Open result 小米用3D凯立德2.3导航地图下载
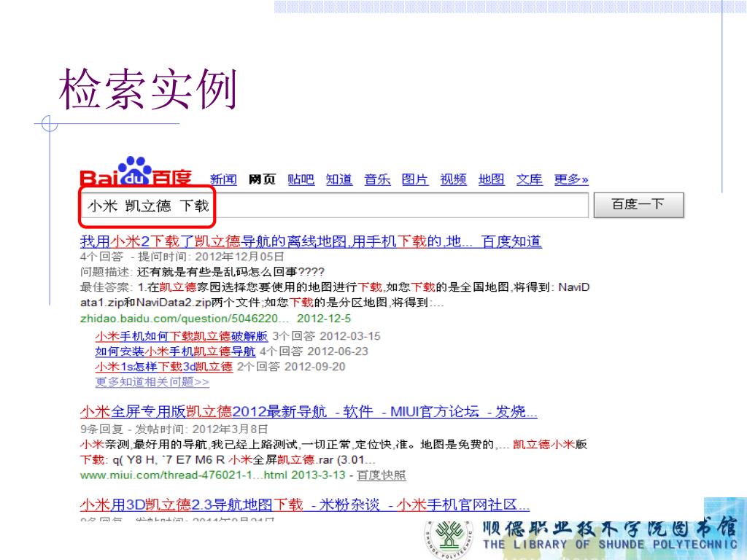The width and height of the screenshot is (747, 560). (304, 505)
